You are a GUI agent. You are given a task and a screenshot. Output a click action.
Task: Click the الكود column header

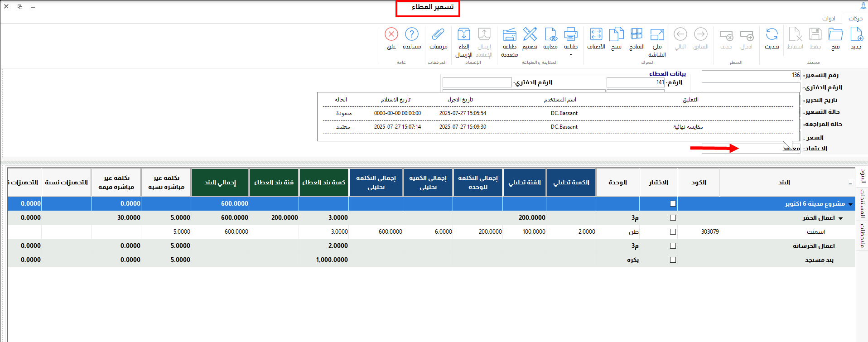698,183
